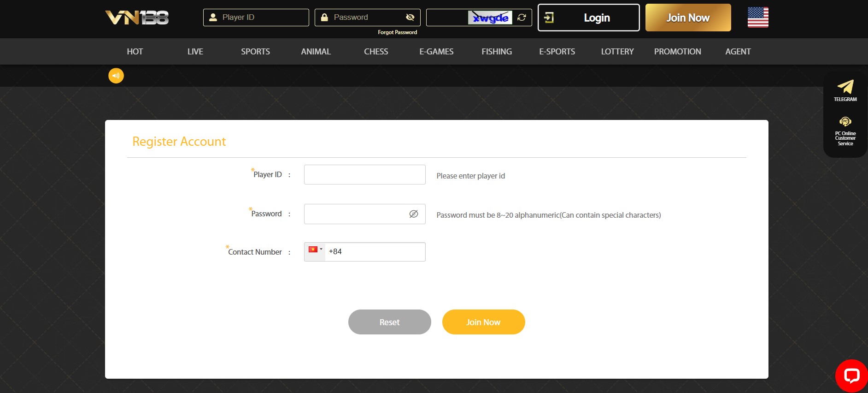
Task: Show the registration password text
Action: [x=413, y=214]
